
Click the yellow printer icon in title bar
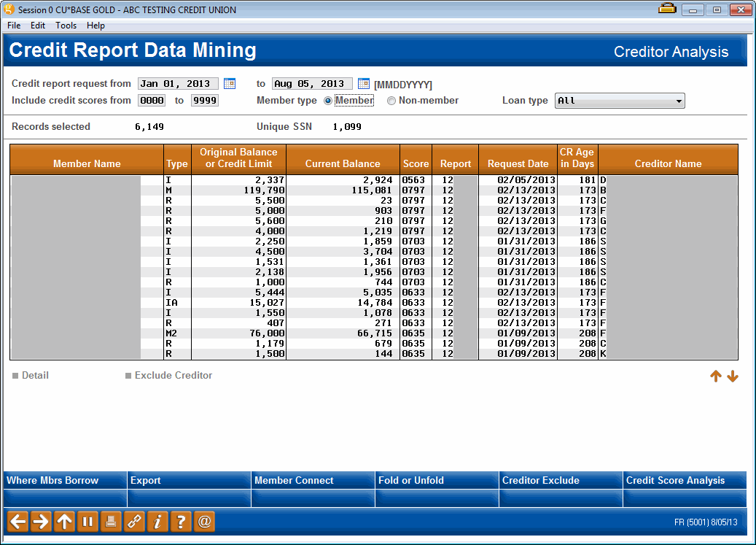667,8
